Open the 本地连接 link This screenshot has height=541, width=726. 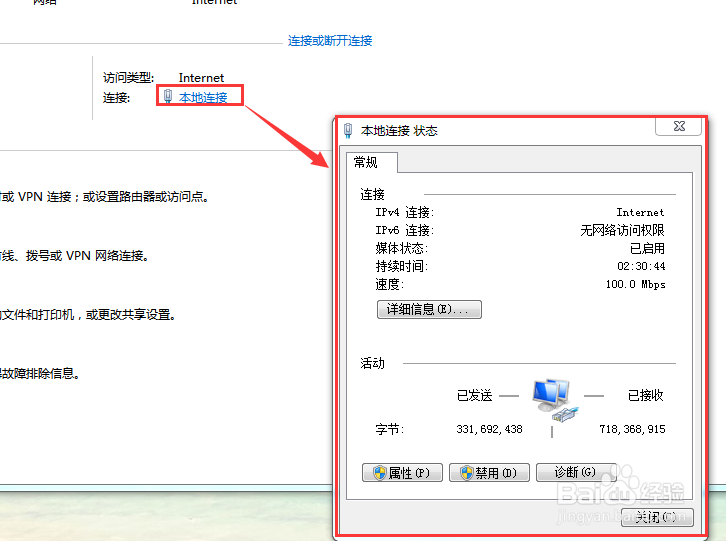[x=203, y=97]
